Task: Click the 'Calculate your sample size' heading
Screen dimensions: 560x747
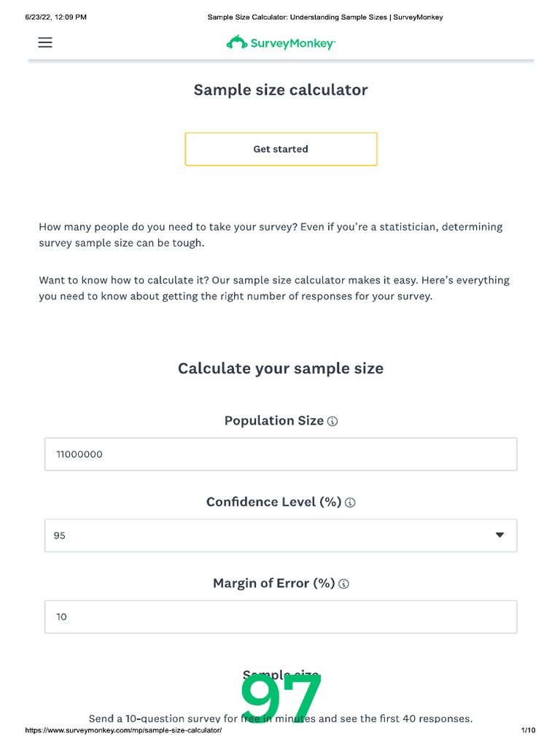Action: 280,368
